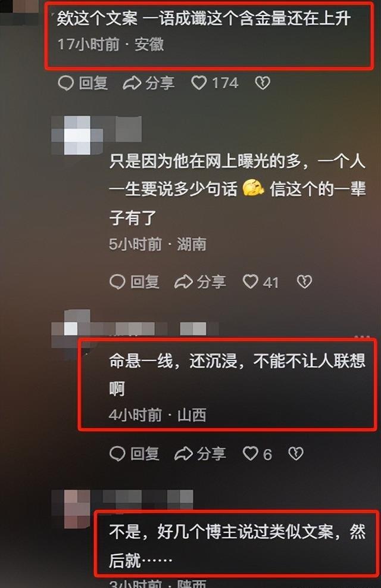Tap broken heart under 山西 comment
The width and height of the screenshot is (381, 588).
[x=296, y=454]
